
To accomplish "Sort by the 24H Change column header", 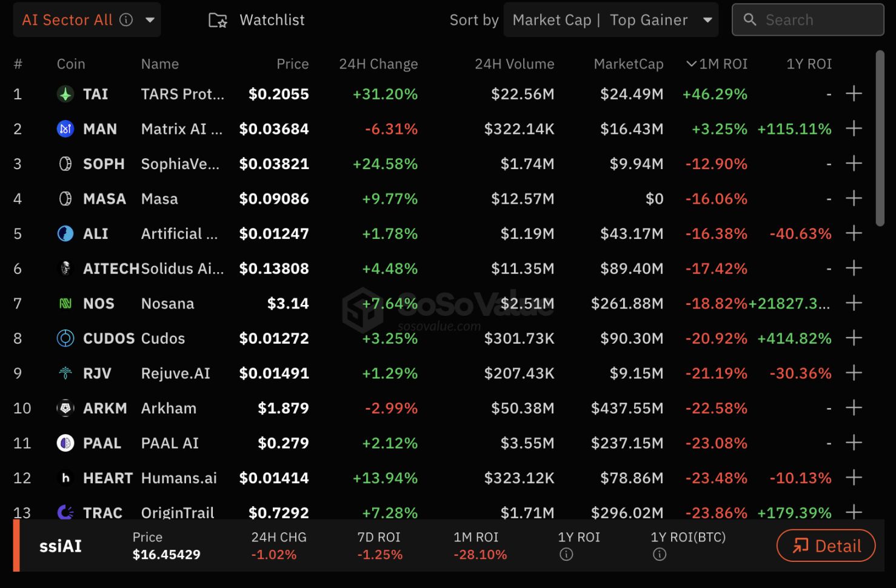I will coord(378,64).
